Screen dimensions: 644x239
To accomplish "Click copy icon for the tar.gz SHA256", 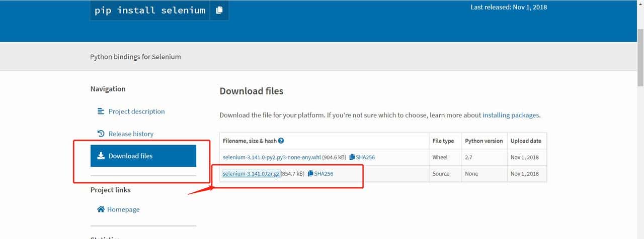I will (x=310, y=174).
